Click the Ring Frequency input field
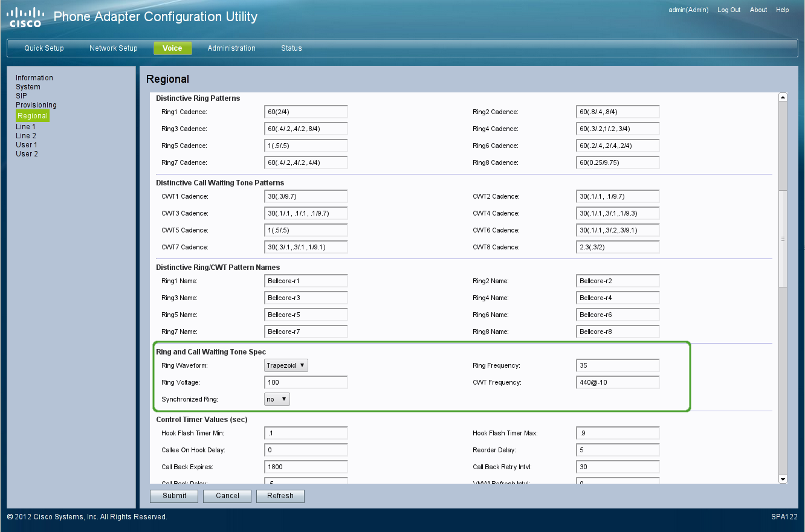This screenshot has width=805, height=532. click(618, 365)
